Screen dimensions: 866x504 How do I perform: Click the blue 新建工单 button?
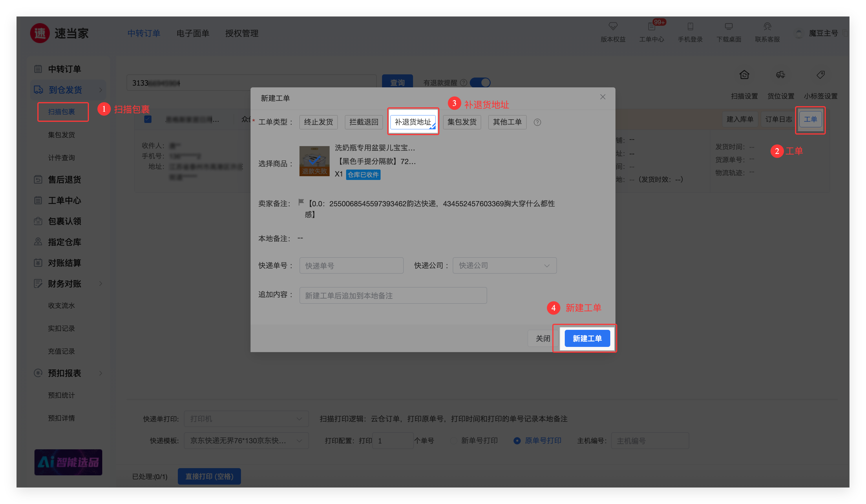[587, 339]
